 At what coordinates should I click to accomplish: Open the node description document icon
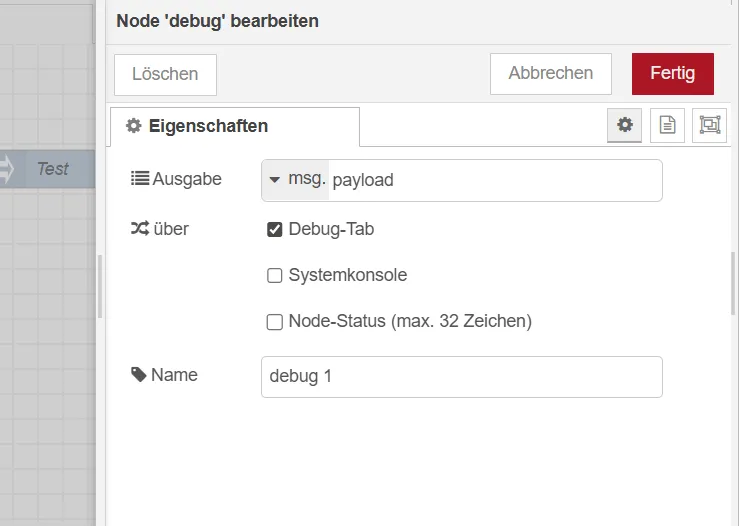tap(667, 126)
